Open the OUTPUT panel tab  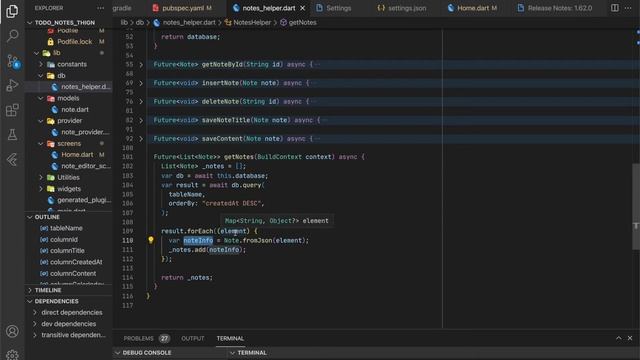pyautogui.click(x=192, y=338)
